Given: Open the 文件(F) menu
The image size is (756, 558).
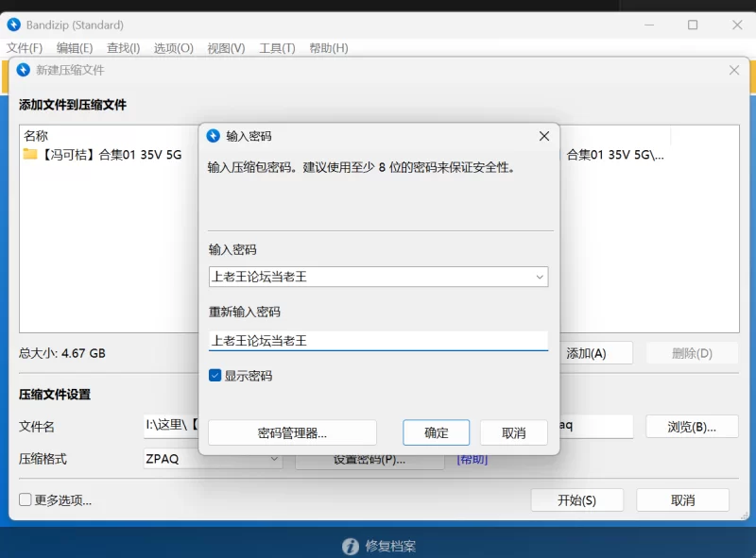Looking at the screenshot, I should point(25,48).
